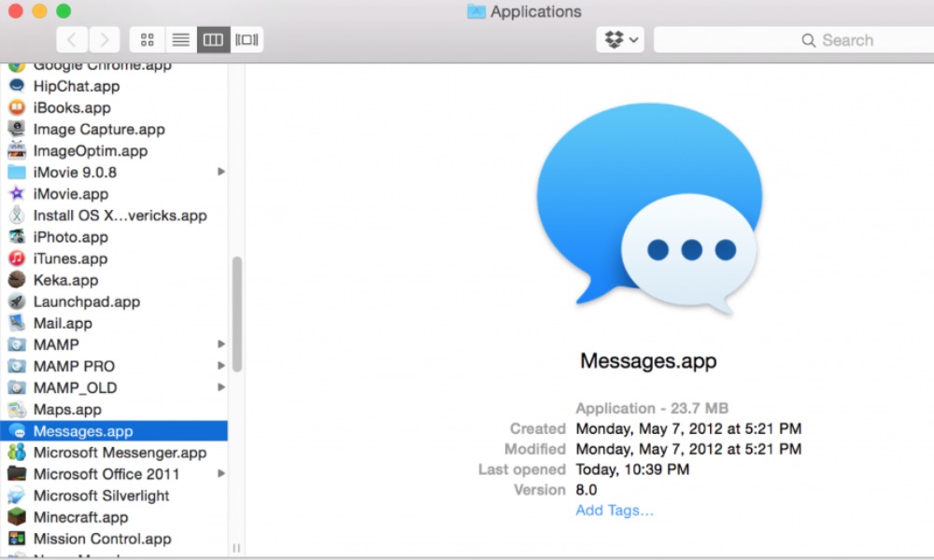Select iTunes.app row
934x560 pixels.
pos(114,259)
